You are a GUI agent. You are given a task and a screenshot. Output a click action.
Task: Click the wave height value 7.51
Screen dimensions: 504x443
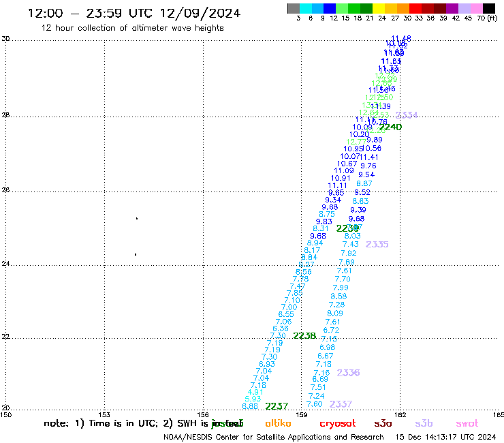coord(318,387)
